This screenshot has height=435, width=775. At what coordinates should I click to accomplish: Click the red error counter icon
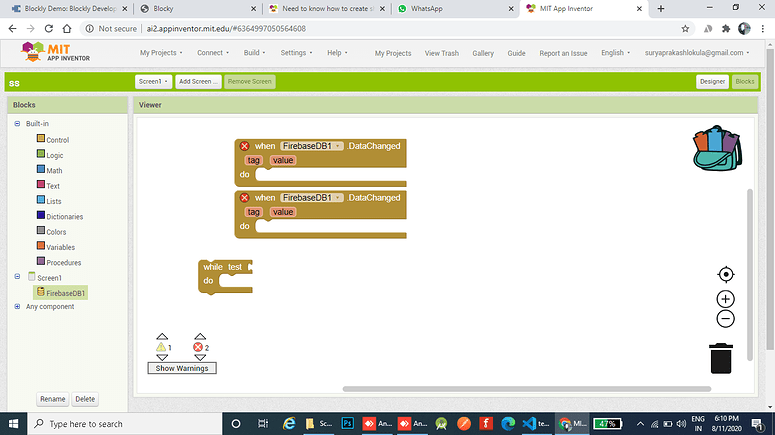(198, 347)
